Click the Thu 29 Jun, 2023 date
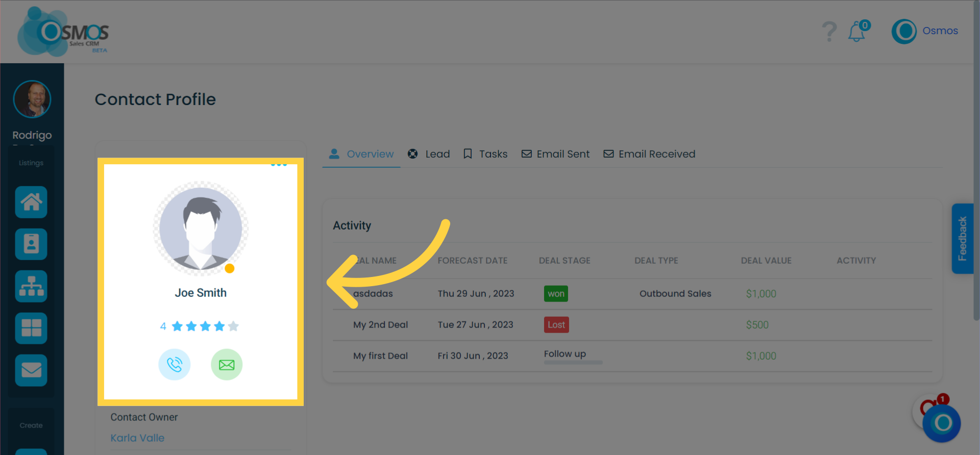Screen dimensions: 980x455 (x=476, y=294)
